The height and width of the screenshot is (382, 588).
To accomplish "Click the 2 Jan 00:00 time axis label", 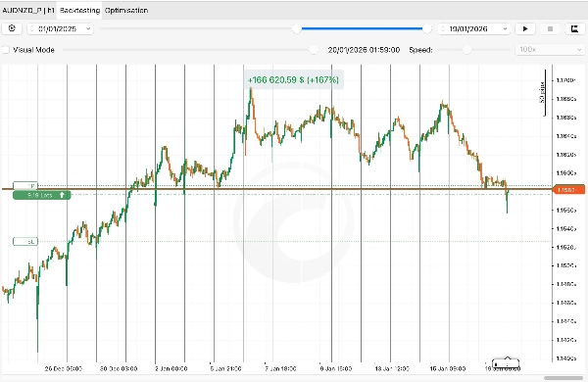I will click(171, 368).
